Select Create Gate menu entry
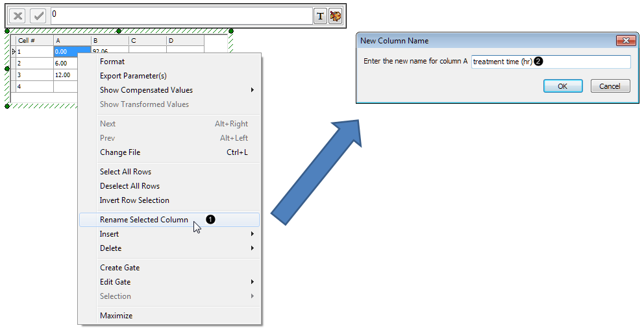The width and height of the screenshot is (644, 330). [x=119, y=268]
